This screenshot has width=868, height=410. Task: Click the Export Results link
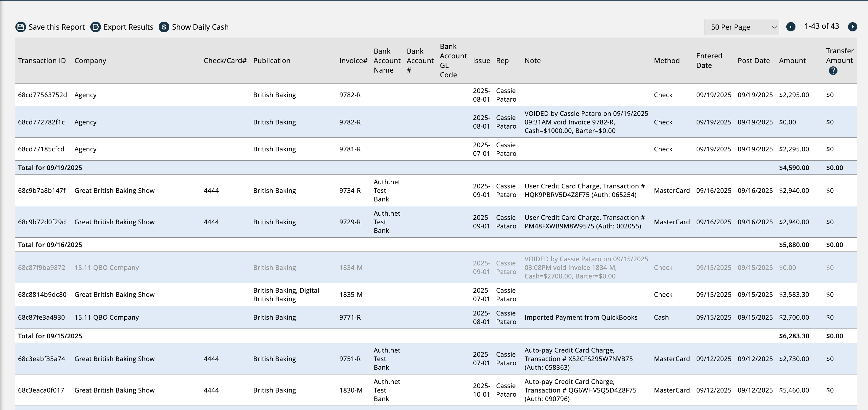[x=128, y=27]
